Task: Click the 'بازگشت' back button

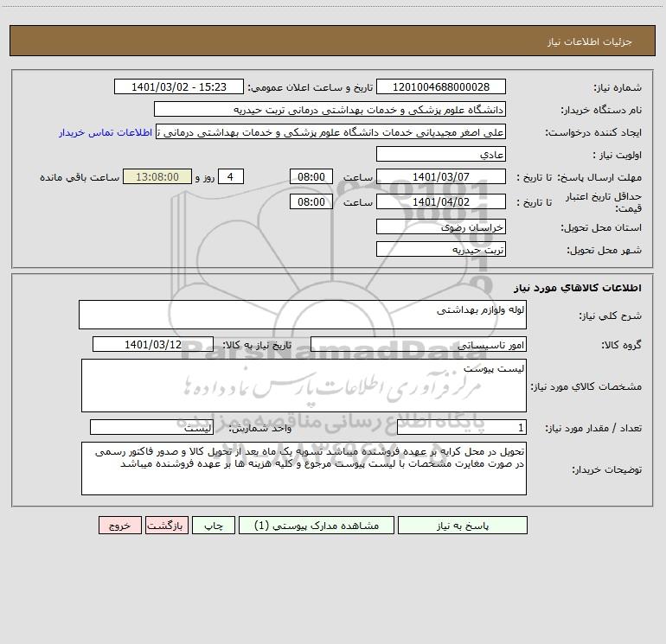Action: pyautogui.click(x=166, y=525)
